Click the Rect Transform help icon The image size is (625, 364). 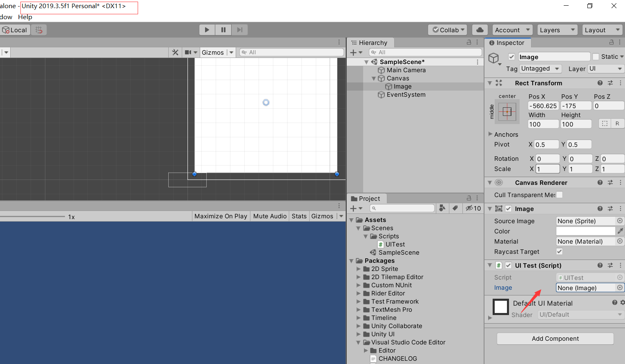(x=600, y=83)
